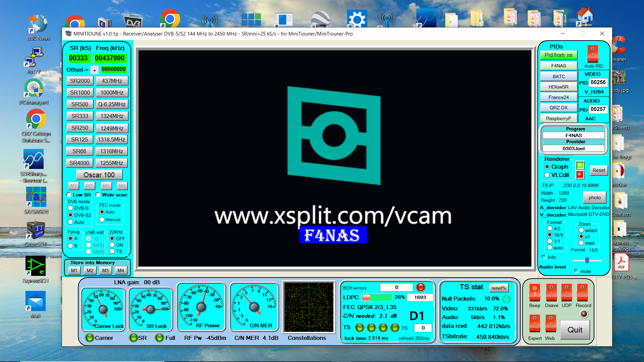Flip the Expert red switch
Viewport: 644px width, 362px height.
(535, 323)
